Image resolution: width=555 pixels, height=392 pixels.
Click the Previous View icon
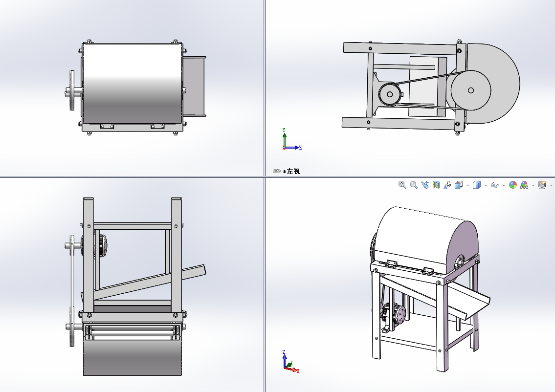tap(425, 185)
